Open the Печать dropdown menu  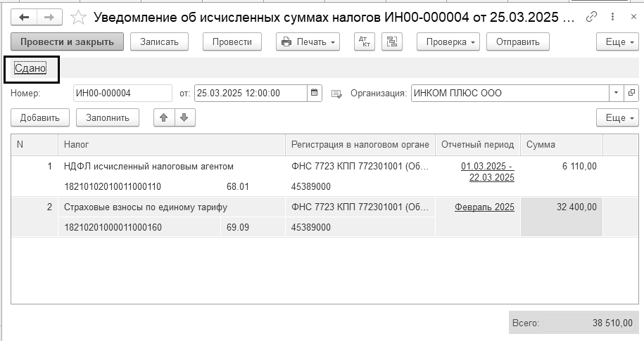(308, 42)
